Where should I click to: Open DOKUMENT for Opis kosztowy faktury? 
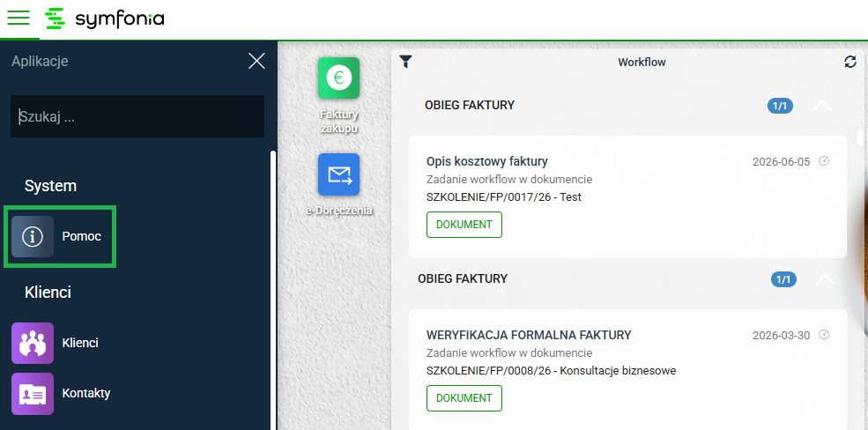pyautogui.click(x=464, y=225)
